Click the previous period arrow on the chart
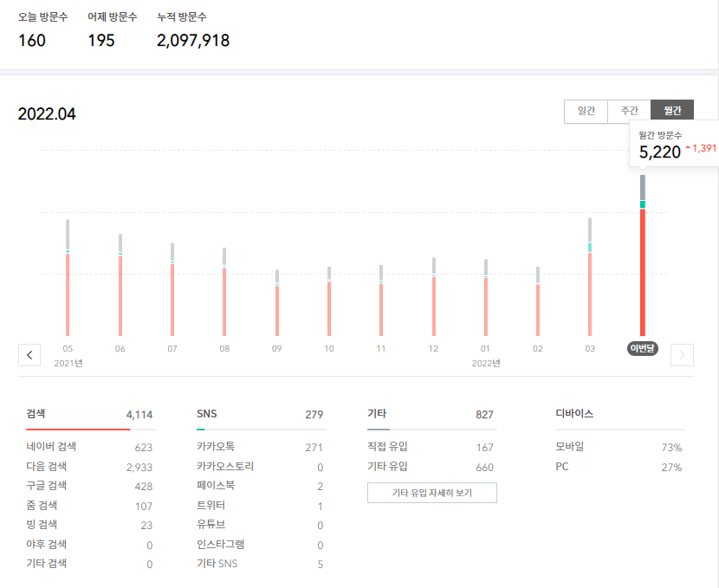The image size is (719, 588). pos(29,355)
